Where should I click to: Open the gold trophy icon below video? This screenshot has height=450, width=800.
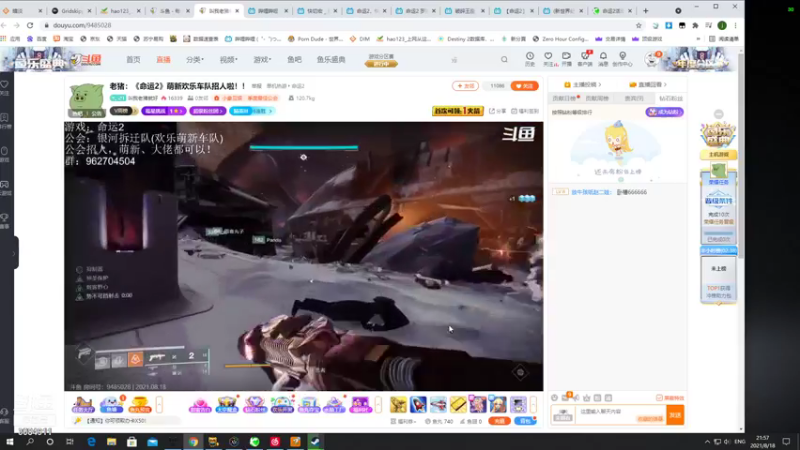coord(139,405)
